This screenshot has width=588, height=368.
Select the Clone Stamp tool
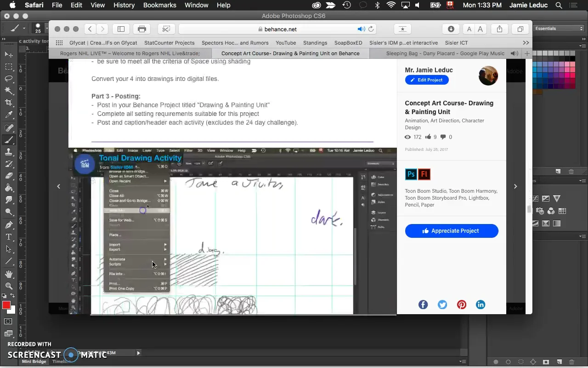pos(9,152)
